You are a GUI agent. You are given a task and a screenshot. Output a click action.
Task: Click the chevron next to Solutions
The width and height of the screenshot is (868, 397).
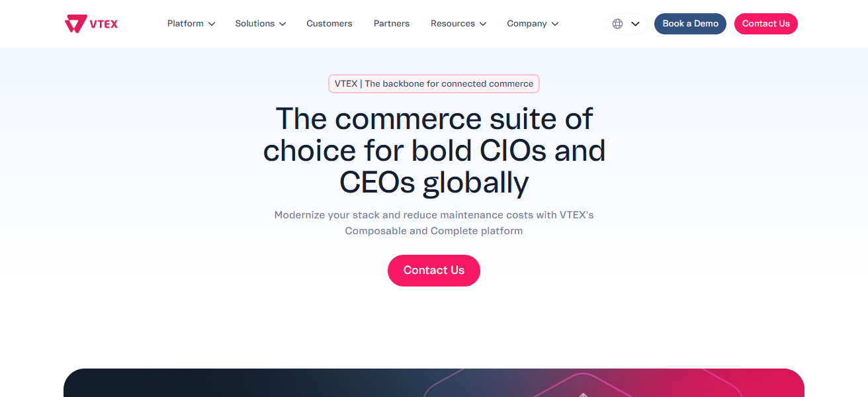[x=282, y=24]
